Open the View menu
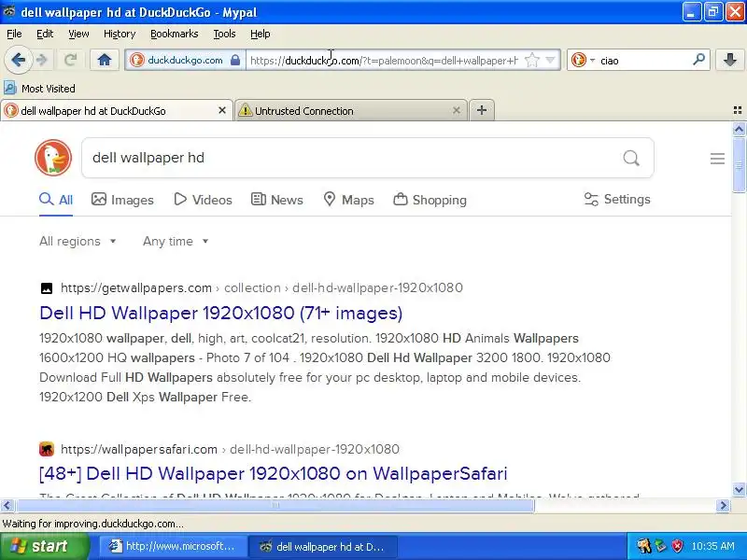 (x=78, y=34)
